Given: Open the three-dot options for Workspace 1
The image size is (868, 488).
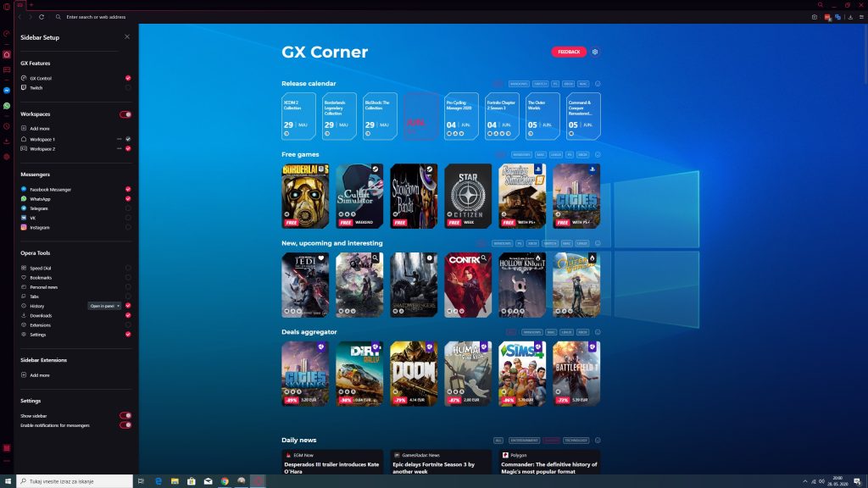Looking at the screenshot, I should [x=119, y=140].
